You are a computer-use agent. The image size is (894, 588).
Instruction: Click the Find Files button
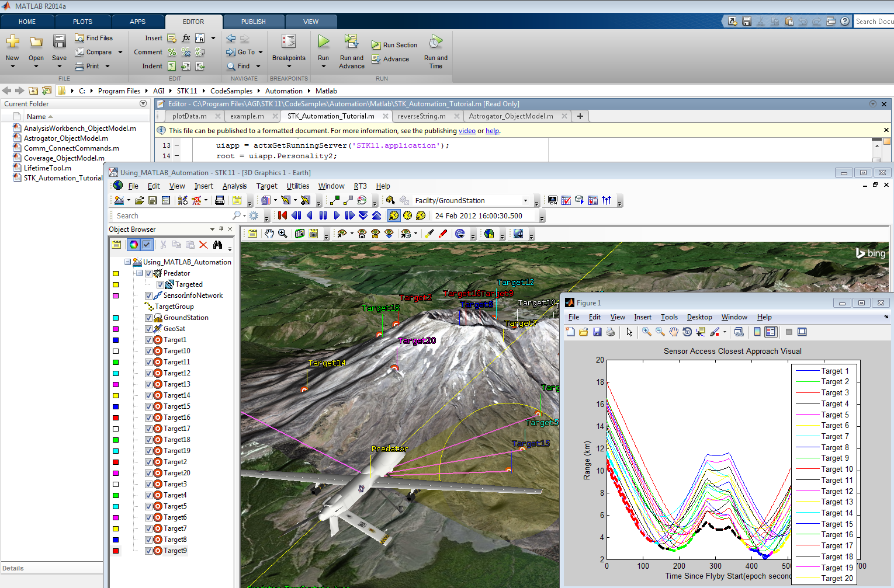[93, 38]
